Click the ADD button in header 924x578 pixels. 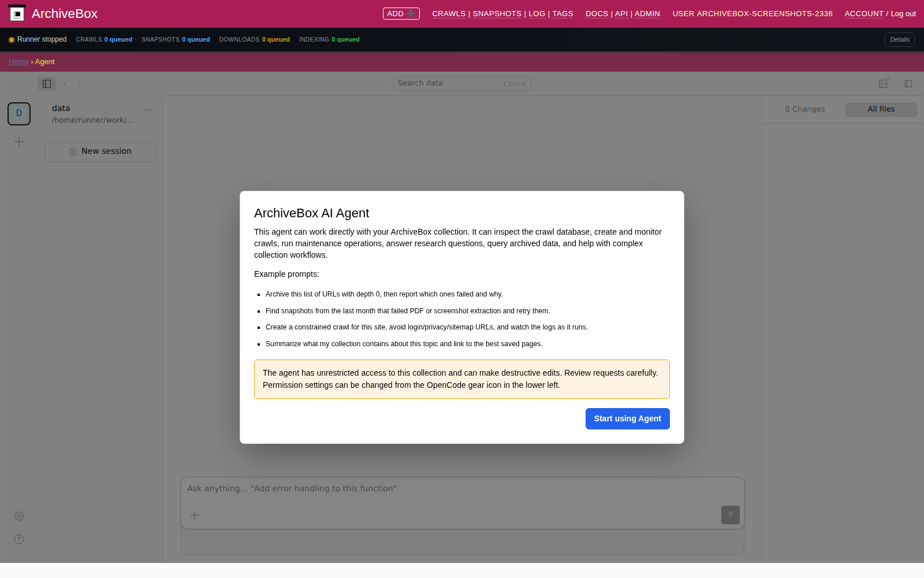point(401,13)
